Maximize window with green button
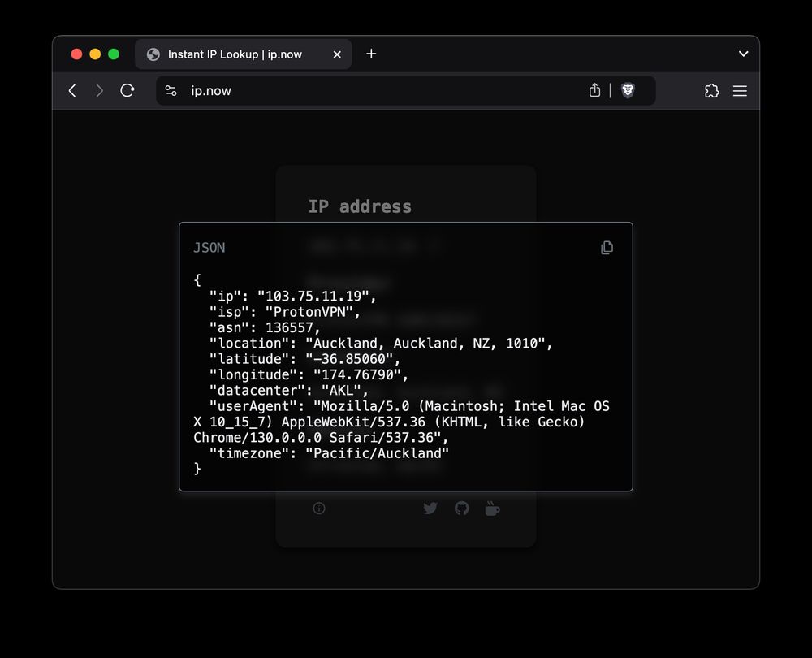 (114, 54)
